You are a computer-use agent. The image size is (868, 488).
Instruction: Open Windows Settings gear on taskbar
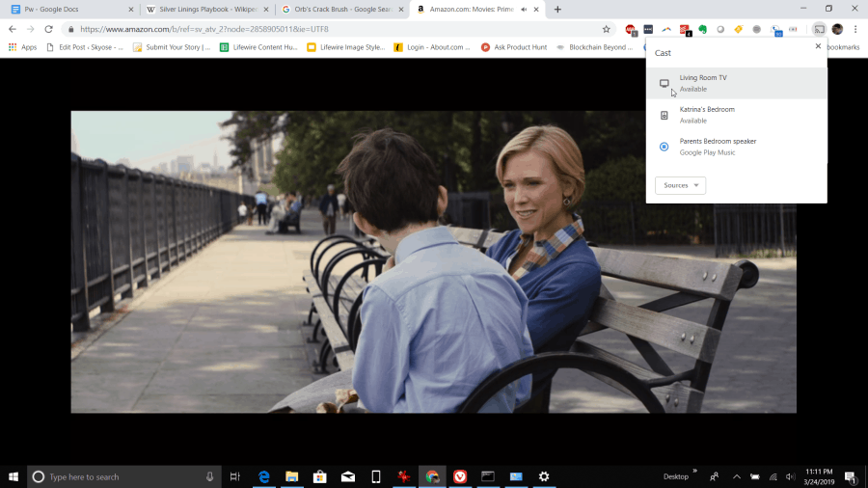(544, 476)
